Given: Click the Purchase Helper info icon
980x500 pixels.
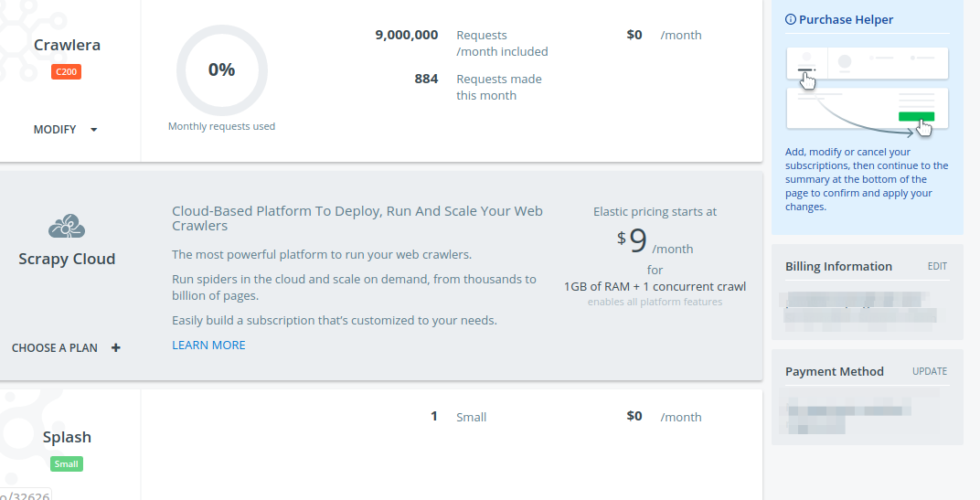Looking at the screenshot, I should click(x=791, y=19).
